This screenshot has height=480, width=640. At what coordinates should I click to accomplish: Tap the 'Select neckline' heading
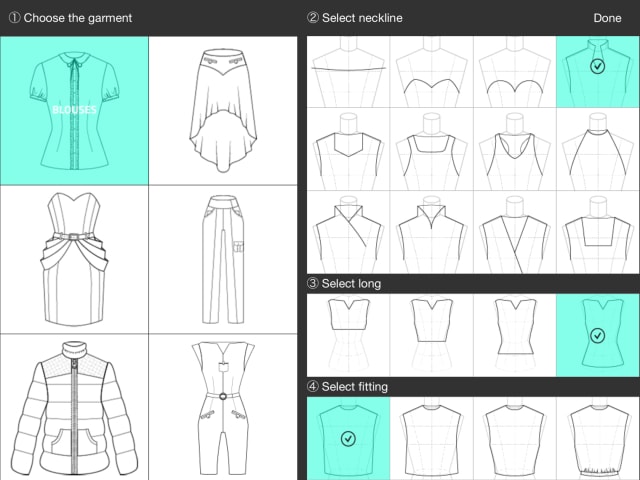point(355,18)
